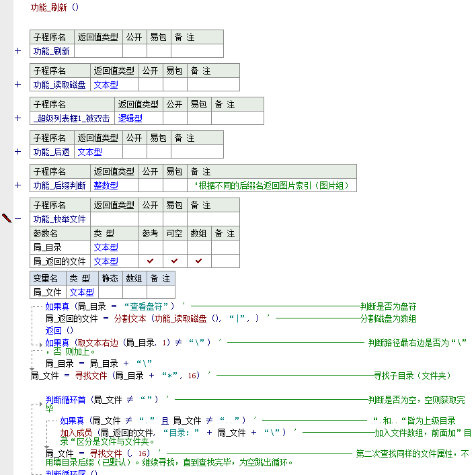Click the 加入成员 statement
This screenshot has height=475, width=476.
click(173, 433)
